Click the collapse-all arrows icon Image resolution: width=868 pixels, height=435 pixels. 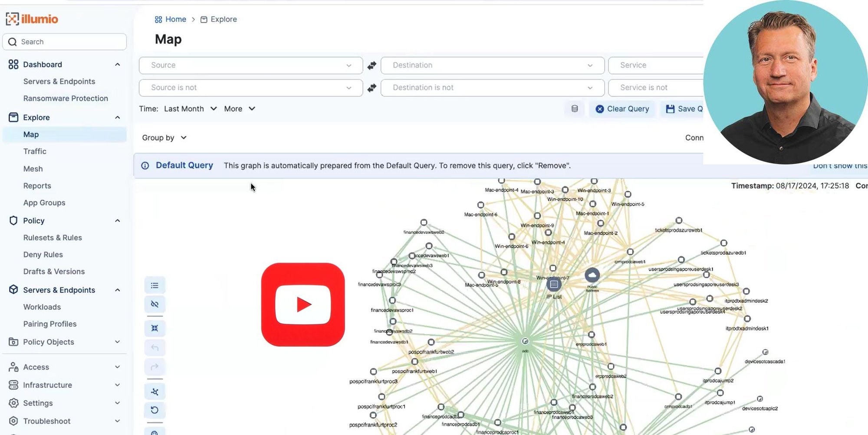[x=155, y=328]
